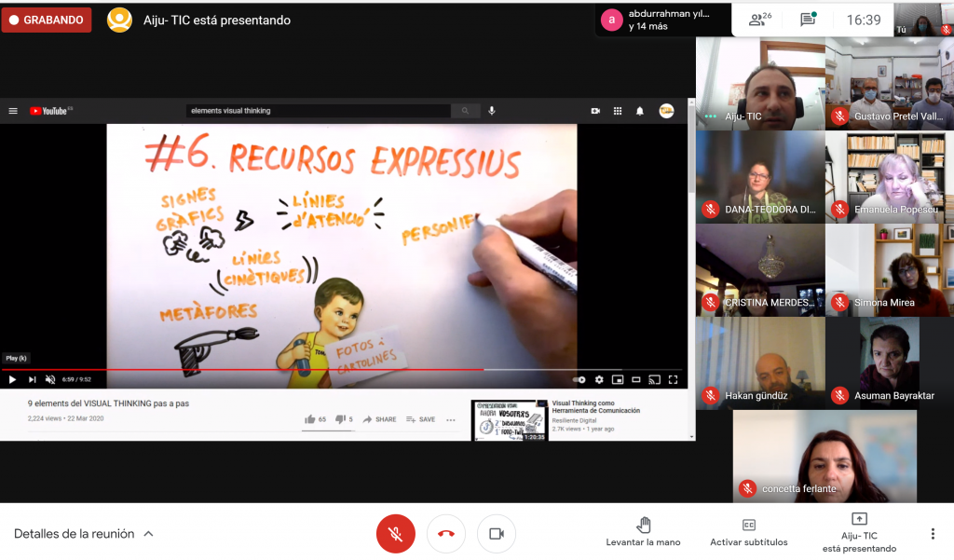Select Asuman Bayraktar video tile

coord(890,362)
